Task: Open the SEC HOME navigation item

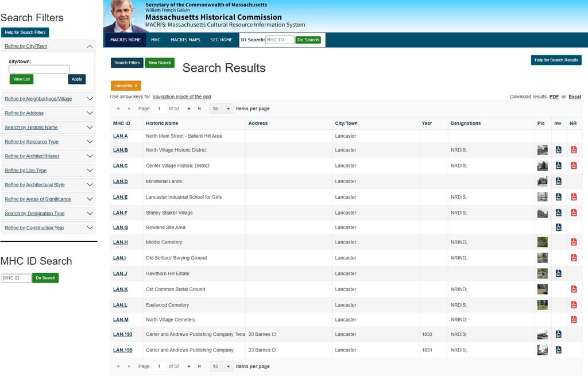Action: coord(222,40)
